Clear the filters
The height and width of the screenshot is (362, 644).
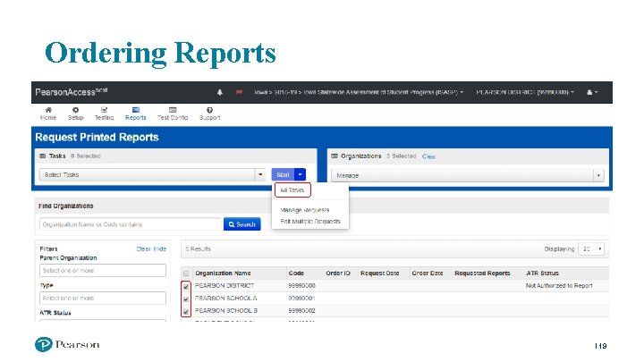[143, 249]
